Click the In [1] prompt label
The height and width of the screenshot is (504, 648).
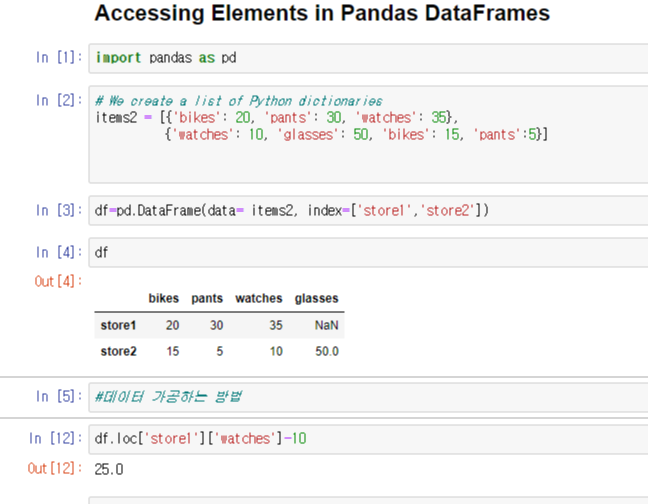tap(59, 57)
